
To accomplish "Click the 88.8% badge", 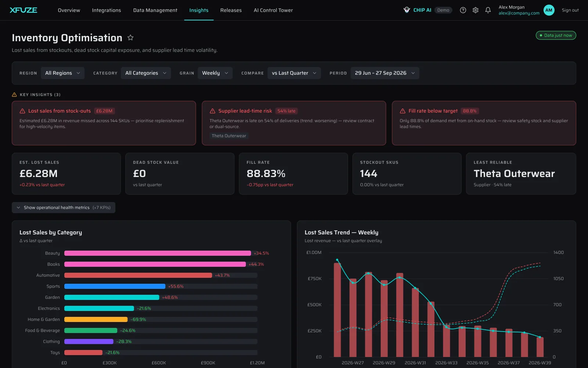I will 470,111.
